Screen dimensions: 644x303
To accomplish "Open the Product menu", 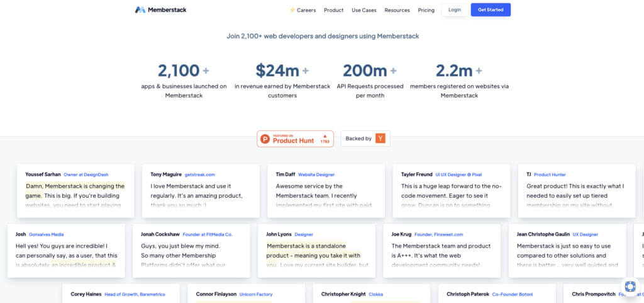I will [333, 10].
